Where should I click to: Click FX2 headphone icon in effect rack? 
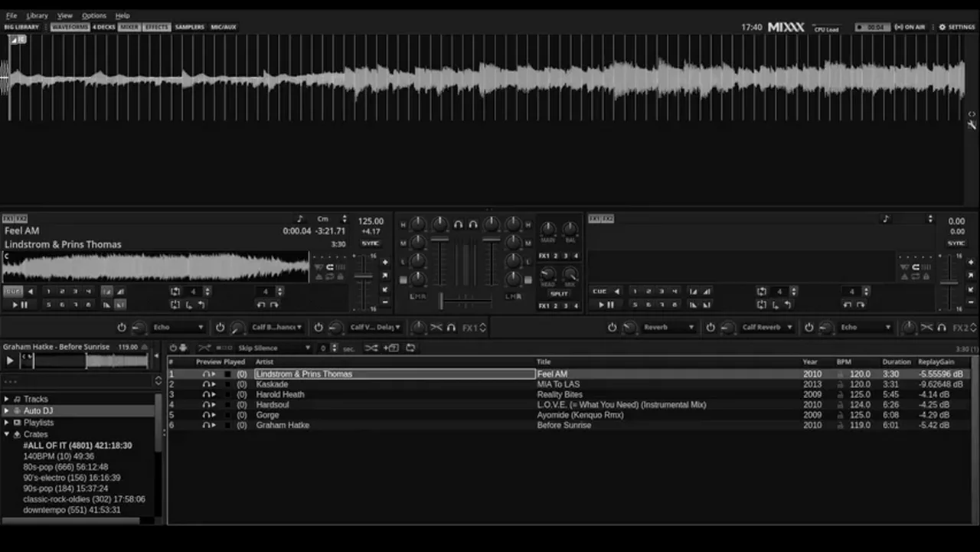(x=942, y=327)
